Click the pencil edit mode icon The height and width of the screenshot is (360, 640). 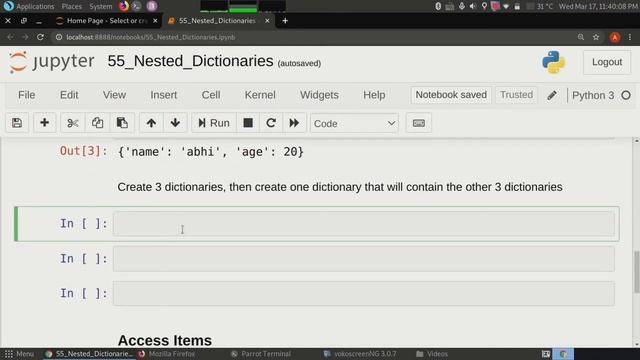pyautogui.click(x=552, y=95)
